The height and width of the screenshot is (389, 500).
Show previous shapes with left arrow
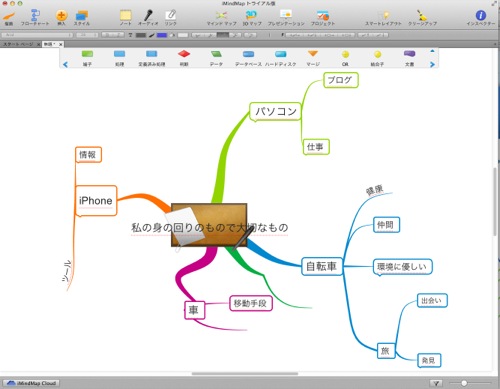click(x=65, y=65)
